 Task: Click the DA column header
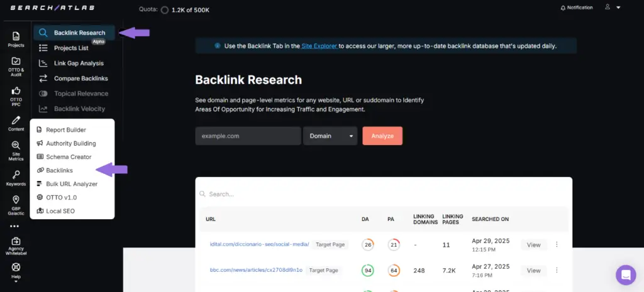tap(365, 219)
